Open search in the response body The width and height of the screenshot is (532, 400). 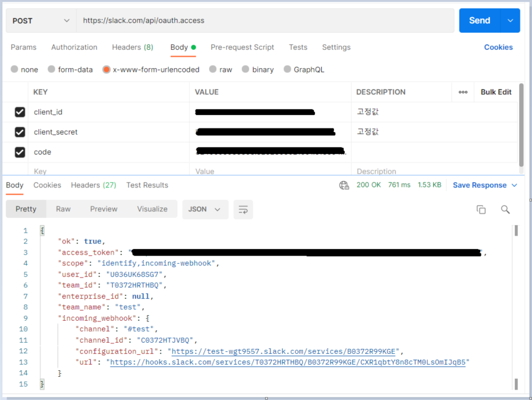pos(505,209)
